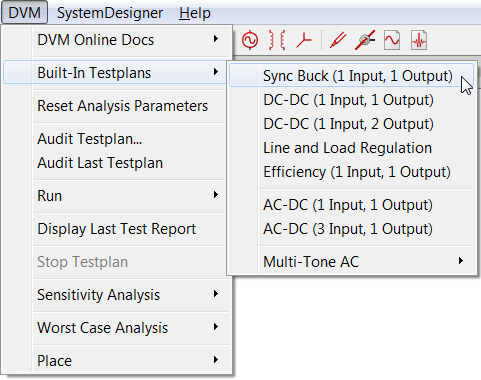Open the Help menu

pyautogui.click(x=195, y=13)
